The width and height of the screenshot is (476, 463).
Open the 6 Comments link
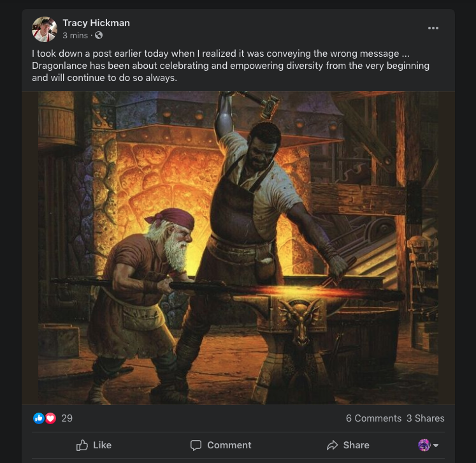pos(373,418)
